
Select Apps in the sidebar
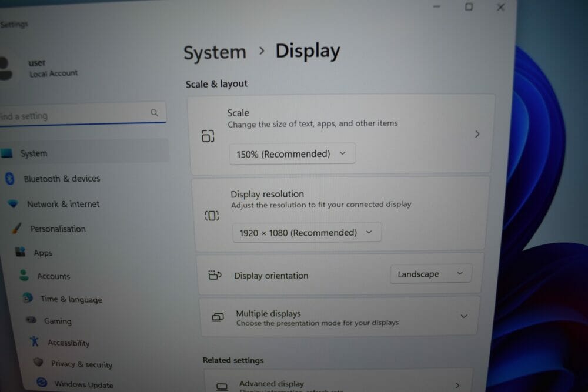43,253
